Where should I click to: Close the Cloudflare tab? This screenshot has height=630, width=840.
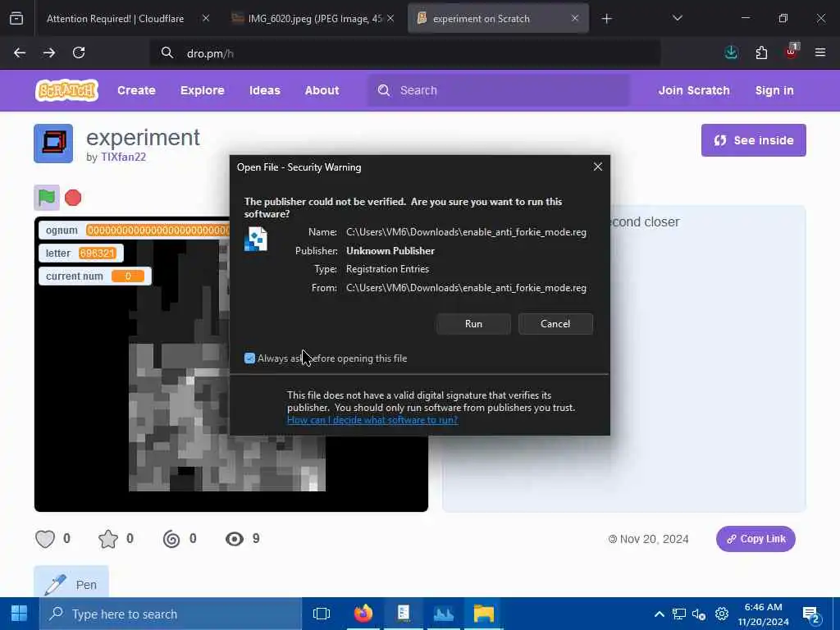[x=206, y=18]
